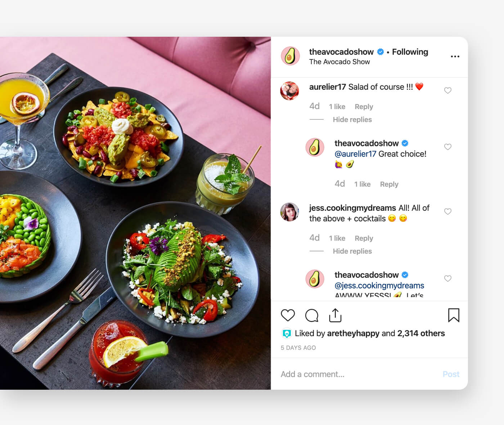Open jess.cookingmydreams profile picture
Viewport: 504px width, 425px height.
290,212
